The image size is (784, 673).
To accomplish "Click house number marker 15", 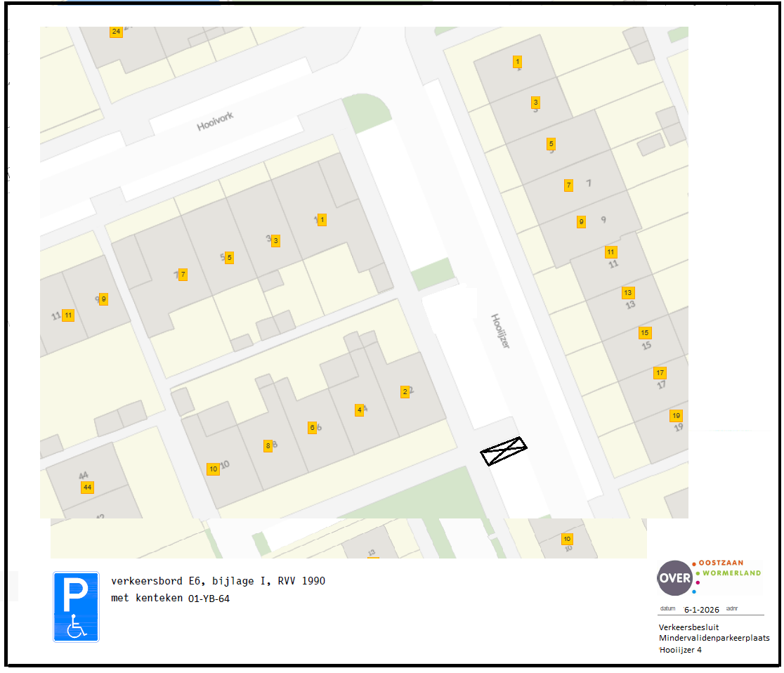I will [644, 332].
